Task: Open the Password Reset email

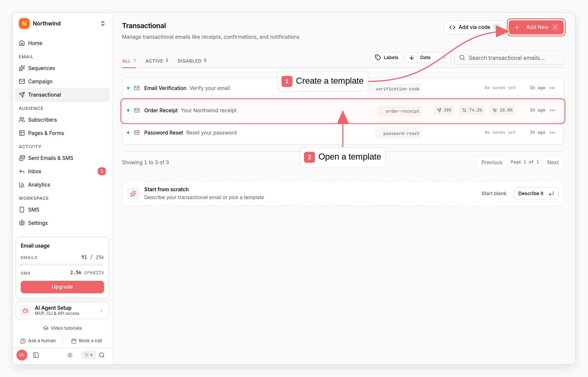Action: pos(343,133)
